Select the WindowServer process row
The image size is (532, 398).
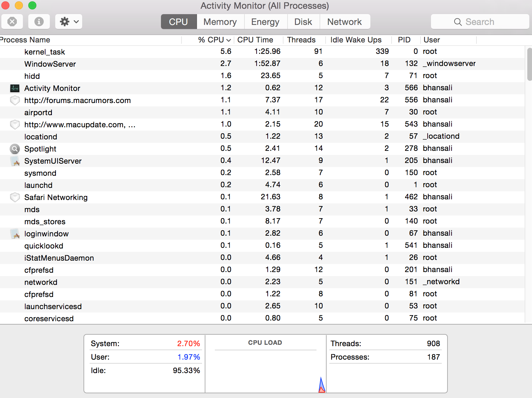[262, 64]
